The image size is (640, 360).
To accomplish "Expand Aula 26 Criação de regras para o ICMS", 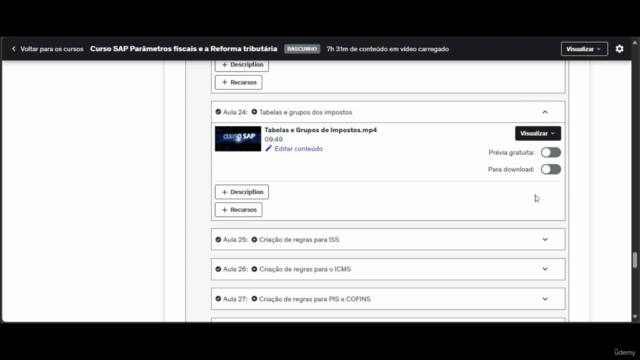I will (545, 269).
